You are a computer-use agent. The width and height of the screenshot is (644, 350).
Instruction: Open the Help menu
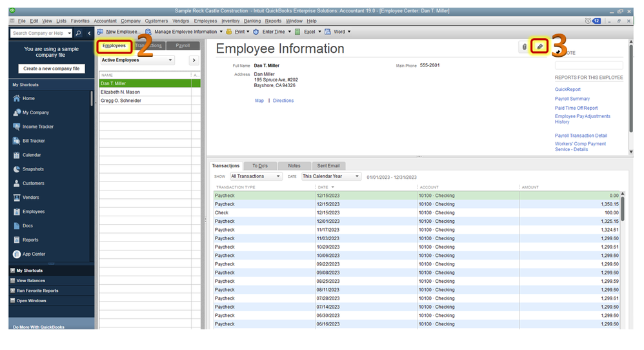click(x=312, y=21)
